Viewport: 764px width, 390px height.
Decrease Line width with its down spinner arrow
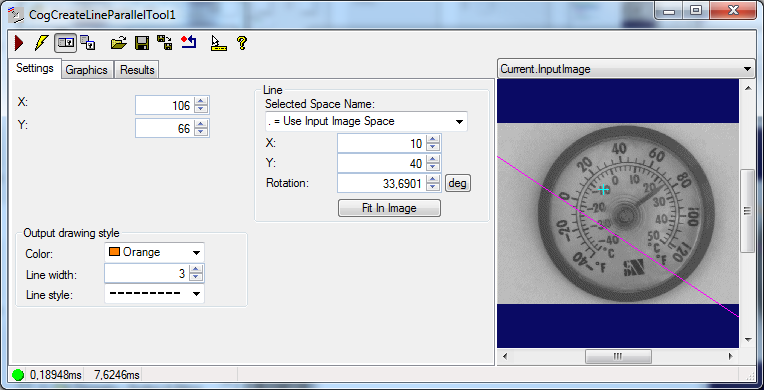click(196, 278)
